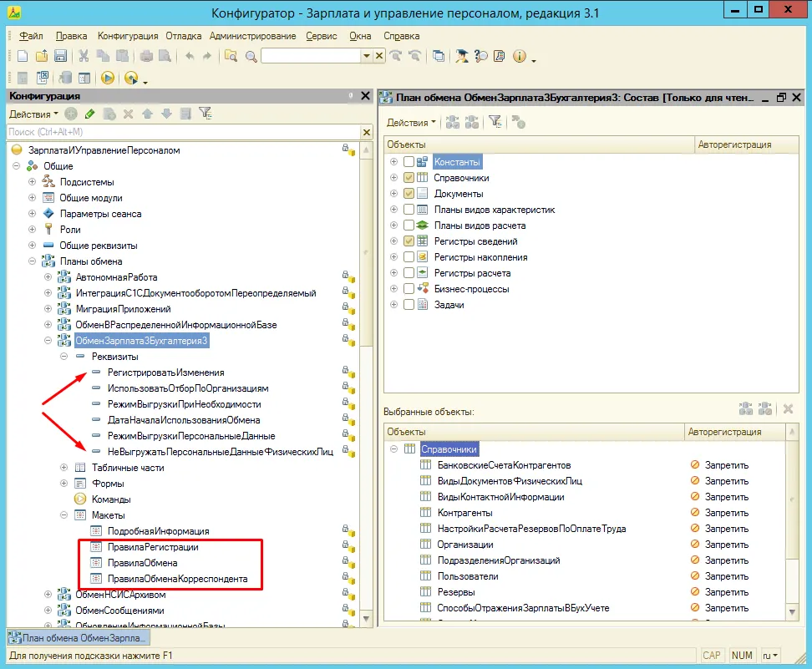
Task: Click the Undo arrow icon
Action: (190, 56)
